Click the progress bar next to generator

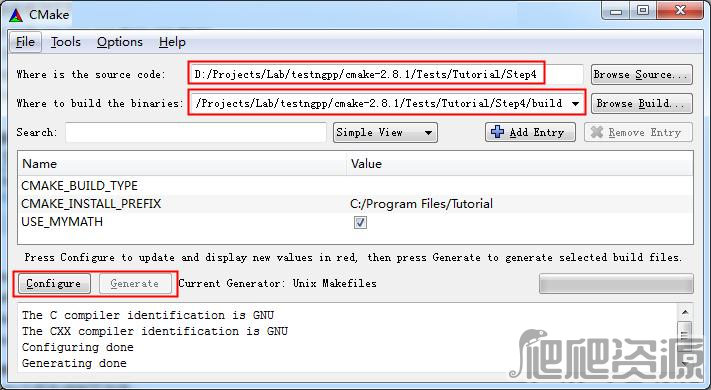click(616, 283)
